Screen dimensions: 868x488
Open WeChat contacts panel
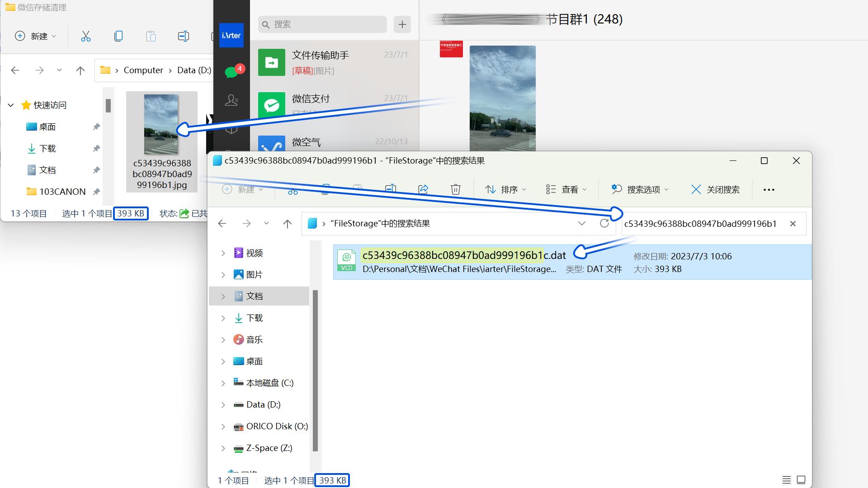click(x=231, y=100)
